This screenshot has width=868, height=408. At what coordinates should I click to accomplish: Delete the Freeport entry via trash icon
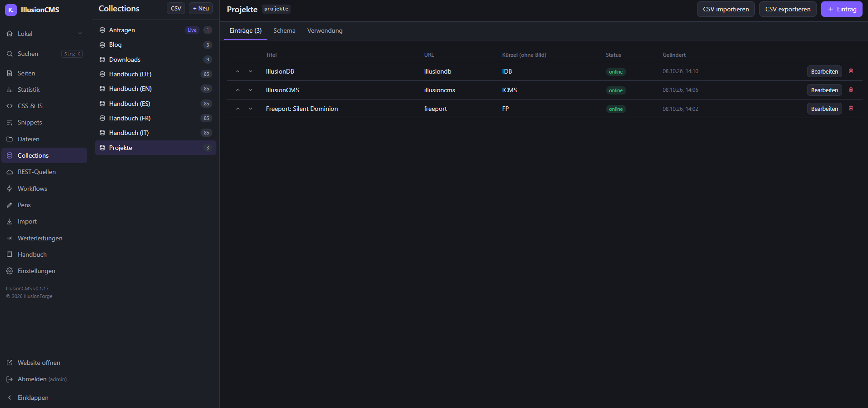(851, 108)
